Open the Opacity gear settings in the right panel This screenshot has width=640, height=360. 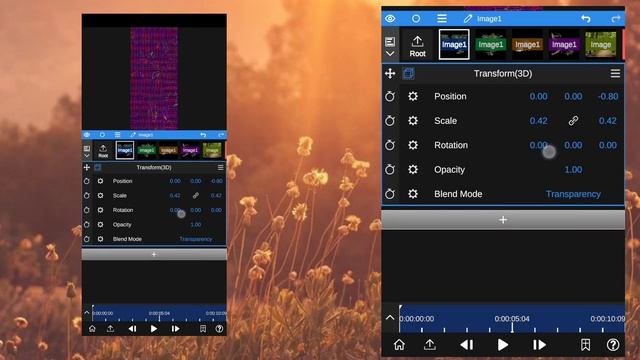pyautogui.click(x=413, y=169)
